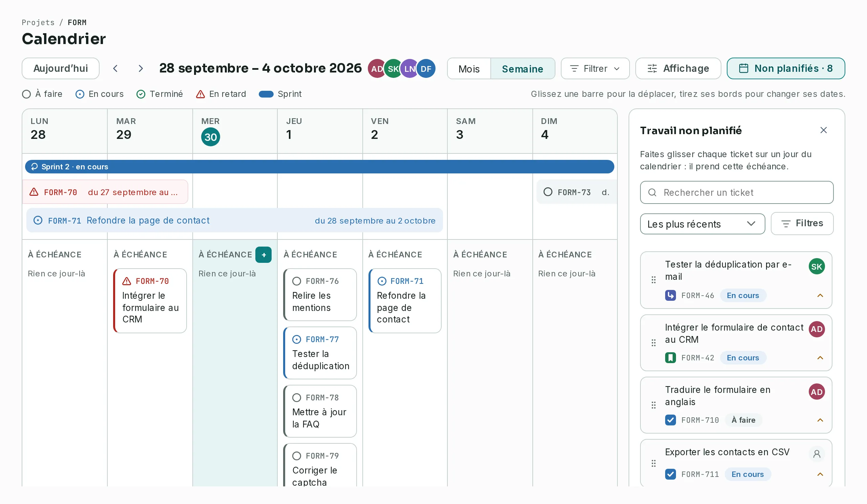Click the DF avatar in the header
Viewport: 867px width, 504px height.
point(426,68)
